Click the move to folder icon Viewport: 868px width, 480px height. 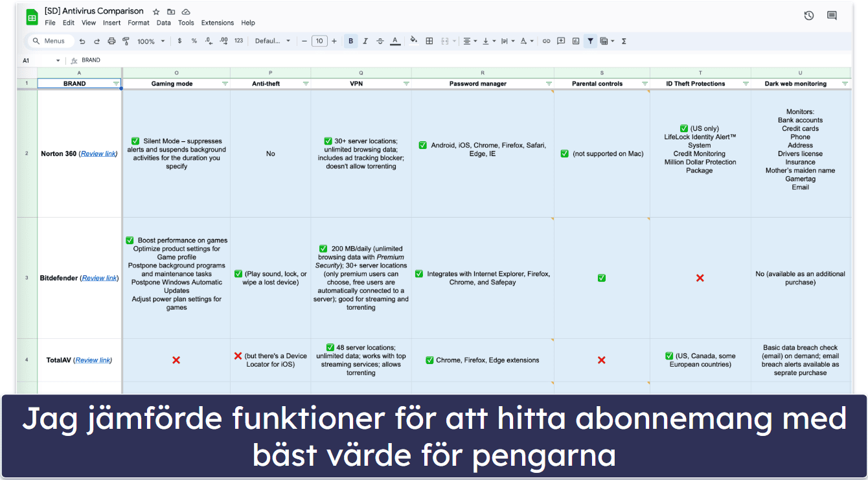[171, 12]
